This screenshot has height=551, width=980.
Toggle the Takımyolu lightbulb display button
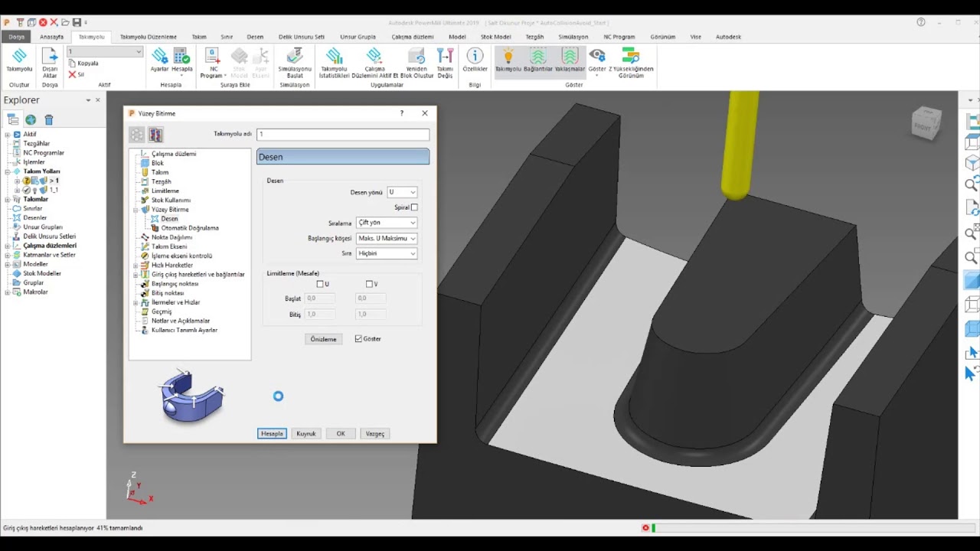[508, 61]
